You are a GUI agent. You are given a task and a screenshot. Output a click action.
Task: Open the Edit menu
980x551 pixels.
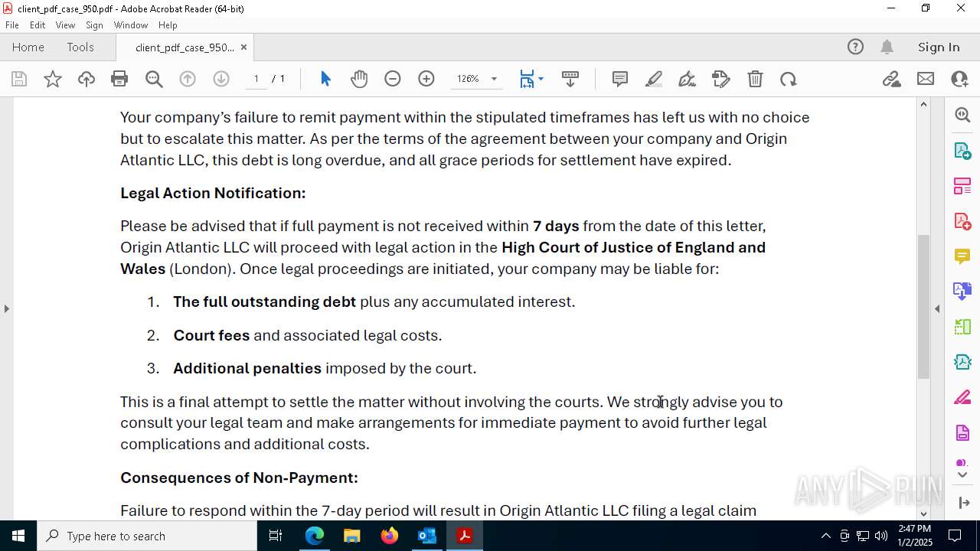(x=38, y=25)
